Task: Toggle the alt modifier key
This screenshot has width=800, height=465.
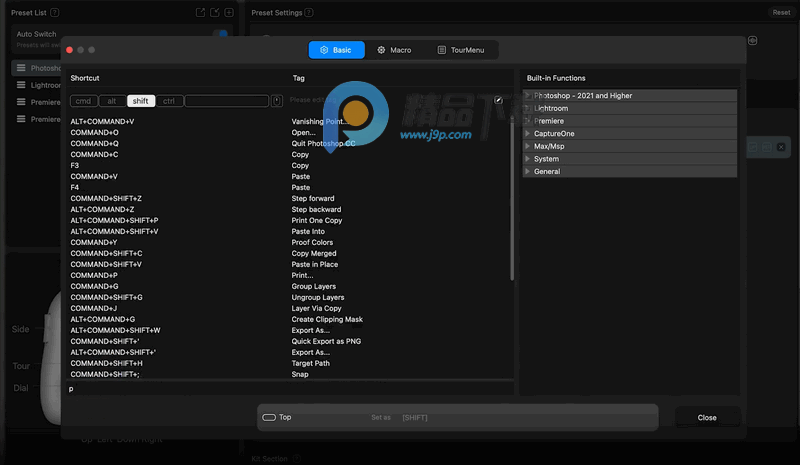Action: pyautogui.click(x=112, y=101)
